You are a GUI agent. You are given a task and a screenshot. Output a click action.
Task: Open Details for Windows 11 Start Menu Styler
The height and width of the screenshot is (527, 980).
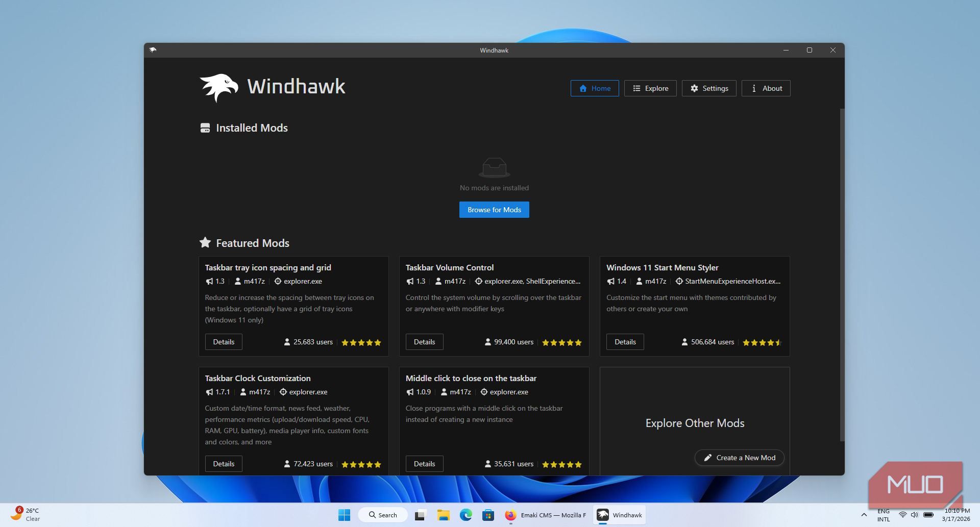(x=625, y=342)
